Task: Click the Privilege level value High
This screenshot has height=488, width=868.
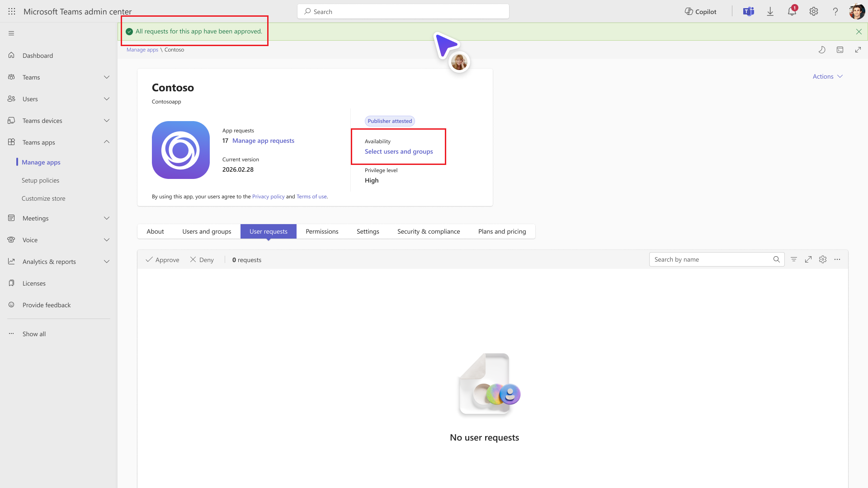Action: [372, 180]
